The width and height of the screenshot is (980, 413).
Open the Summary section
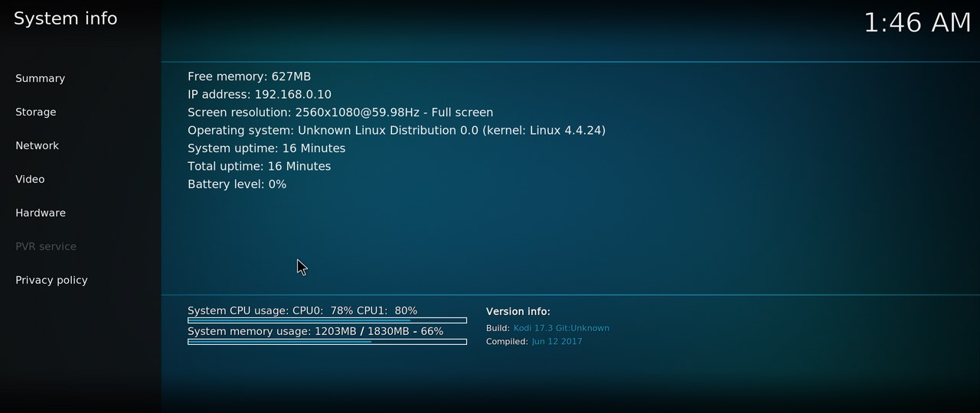(40, 78)
